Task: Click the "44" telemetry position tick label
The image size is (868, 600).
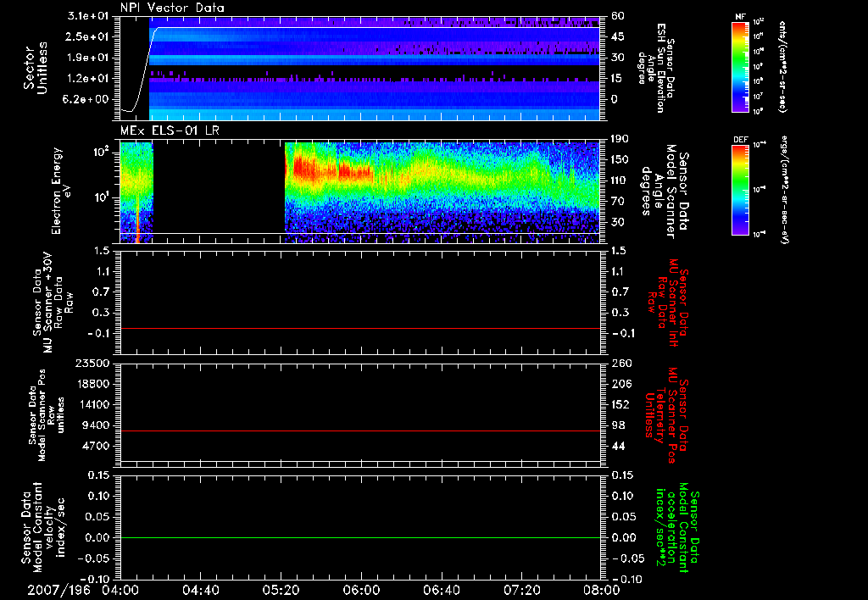Action: click(x=618, y=446)
